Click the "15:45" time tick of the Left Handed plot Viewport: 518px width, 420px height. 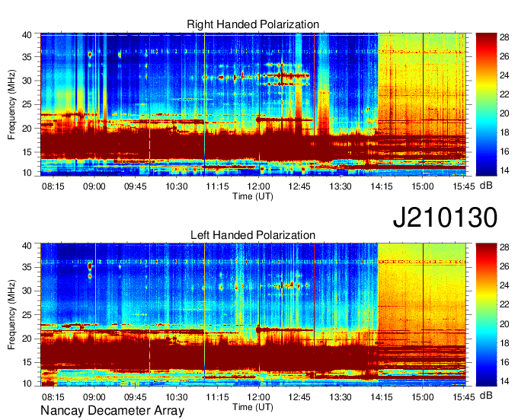[463, 397]
